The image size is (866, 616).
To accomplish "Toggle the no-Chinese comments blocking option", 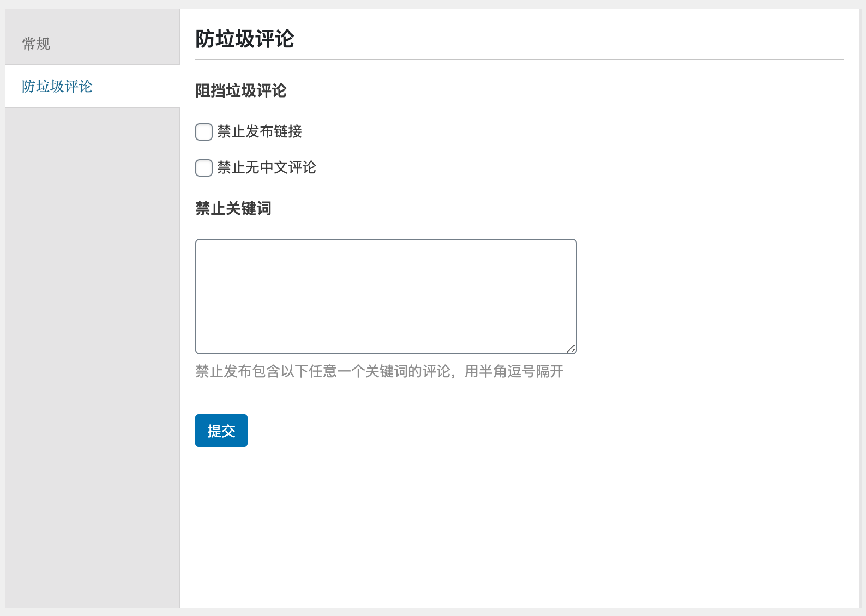I will click(204, 168).
